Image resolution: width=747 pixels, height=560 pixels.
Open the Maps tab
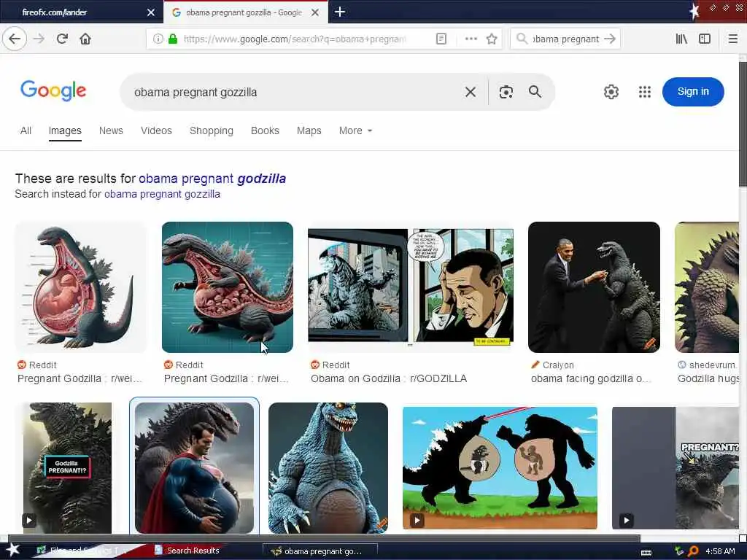click(309, 131)
